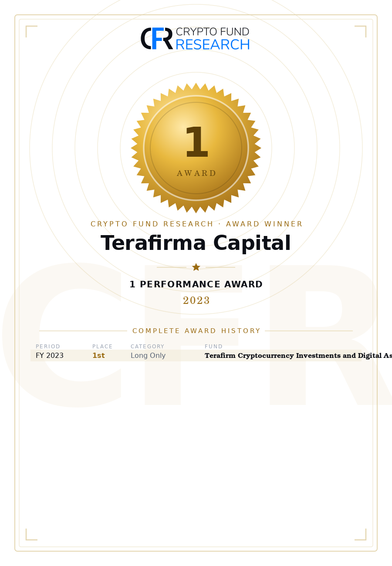Select the FY 2023 cell
392x566 pixels.
(50, 356)
